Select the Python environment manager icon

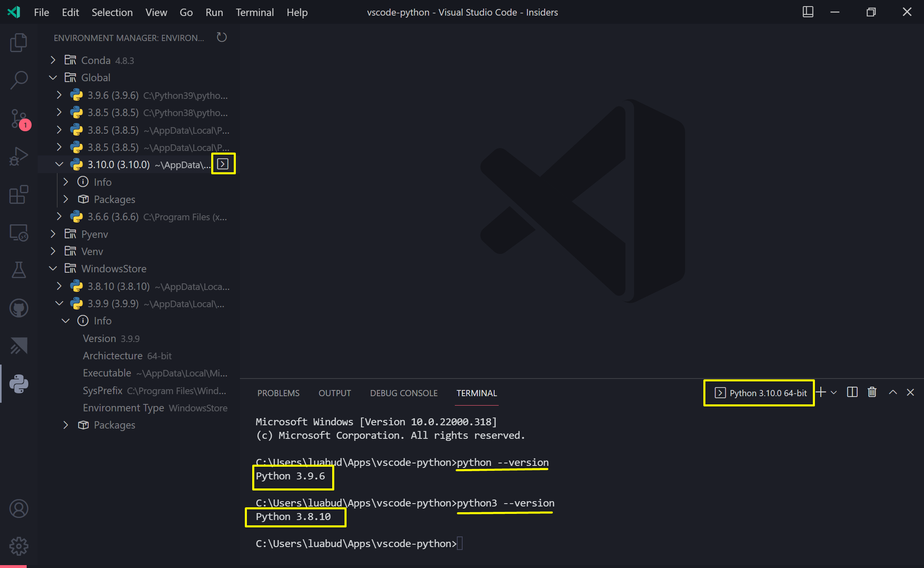pyautogui.click(x=18, y=384)
